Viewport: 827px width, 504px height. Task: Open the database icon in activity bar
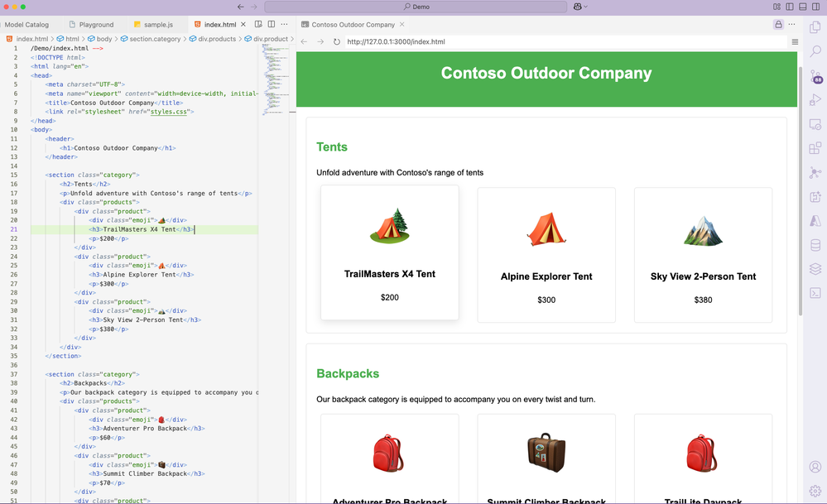pos(815,245)
